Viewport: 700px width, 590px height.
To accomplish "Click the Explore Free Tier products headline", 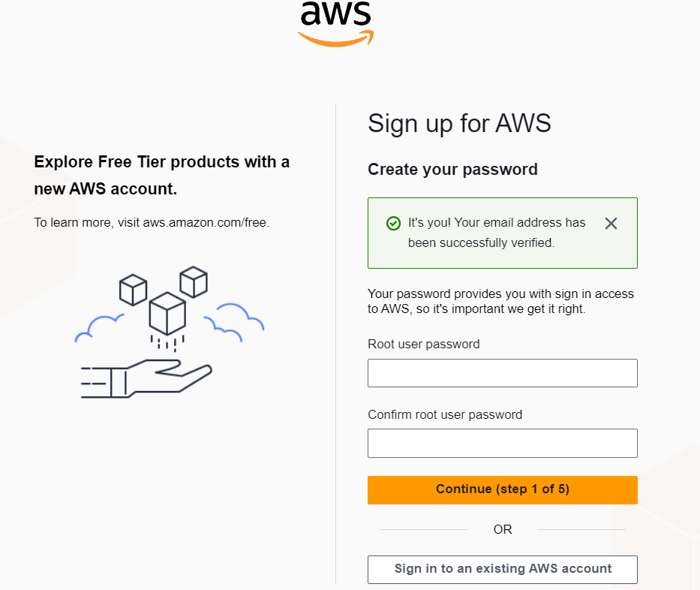I will coord(161,175).
